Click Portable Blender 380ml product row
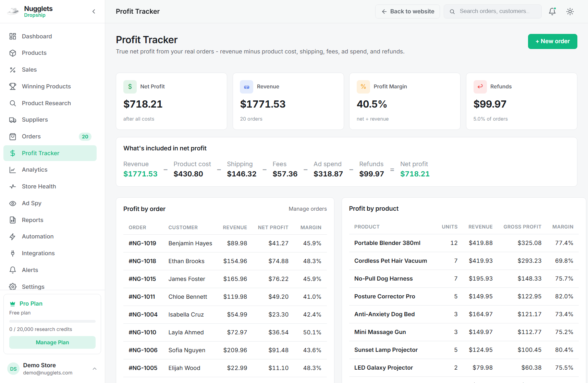This screenshot has height=383, width=588. point(464,243)
